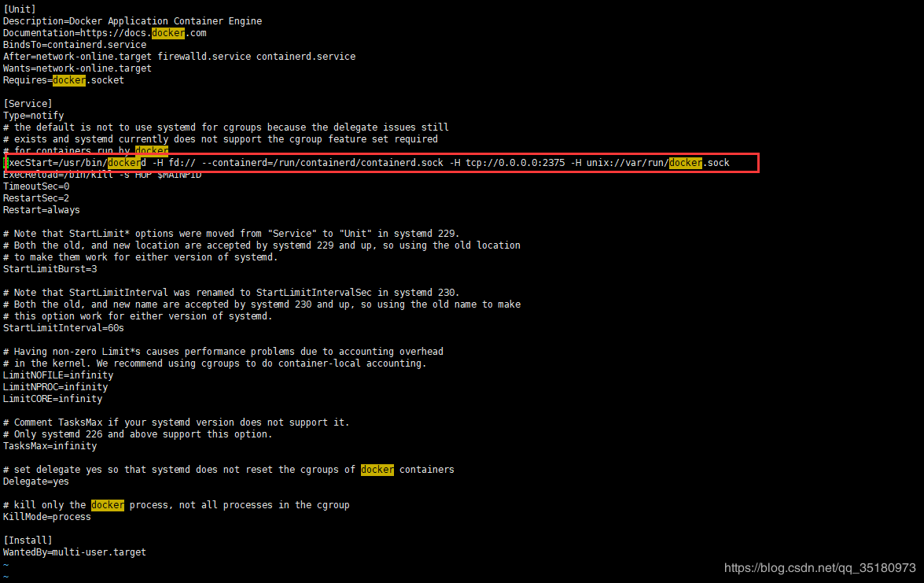Click comment '# to make them work for either version'
The width and height of the screenshot is (924, 583).
[140, 257]
